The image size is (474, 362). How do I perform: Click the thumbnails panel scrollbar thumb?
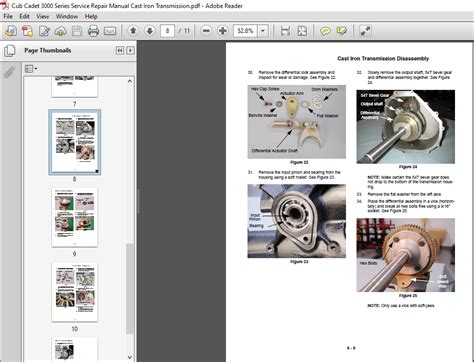click(x=130, y=289)
